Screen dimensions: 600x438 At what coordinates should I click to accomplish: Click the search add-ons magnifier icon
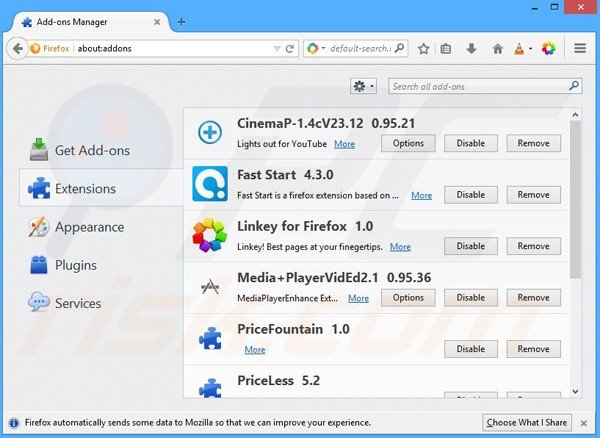tap(574, 86)
